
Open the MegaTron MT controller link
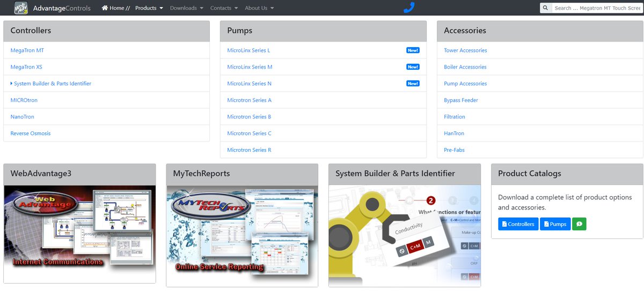(27, 50)
